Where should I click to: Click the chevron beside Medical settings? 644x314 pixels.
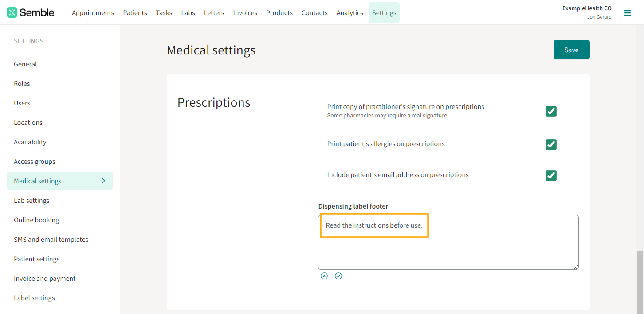(x=104, y=181)
